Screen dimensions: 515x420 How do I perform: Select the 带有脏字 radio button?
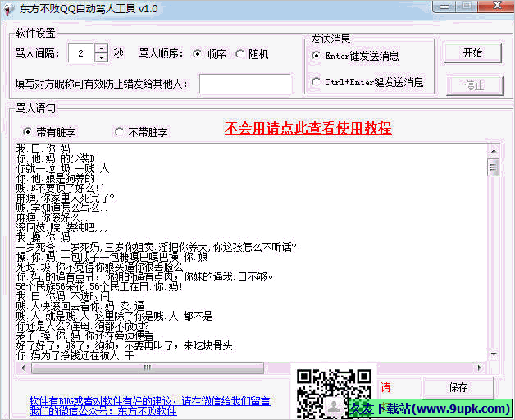pyautogui.click(x=27, y=132)
